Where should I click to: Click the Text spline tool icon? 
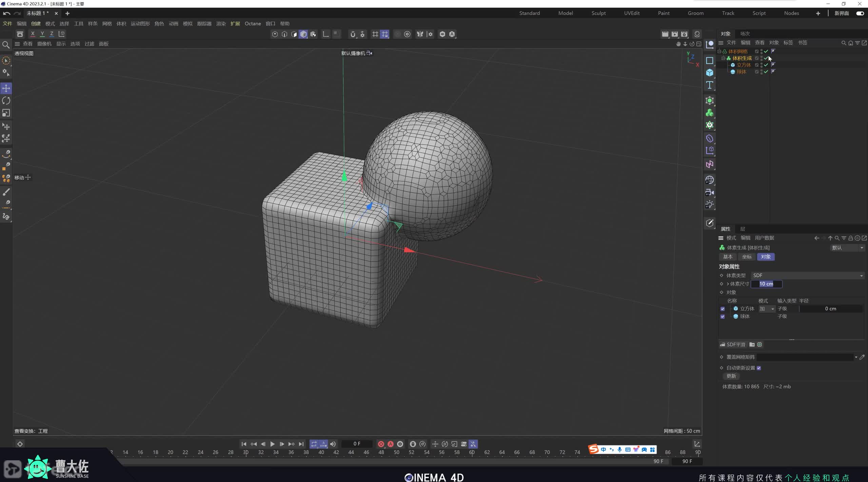point(710,85)
